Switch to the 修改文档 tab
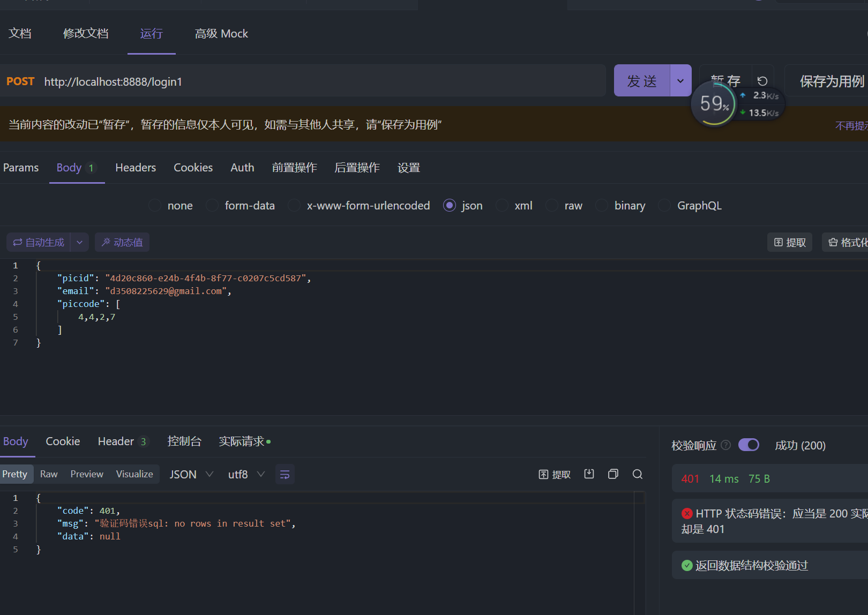Viewport: 868px width, 615px height. point(86,33)
